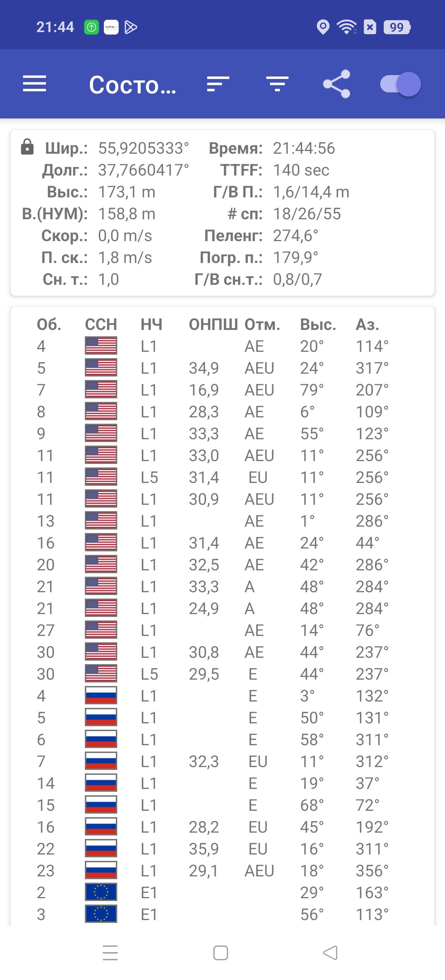Open the recent apps navigation button

(110, 953)
